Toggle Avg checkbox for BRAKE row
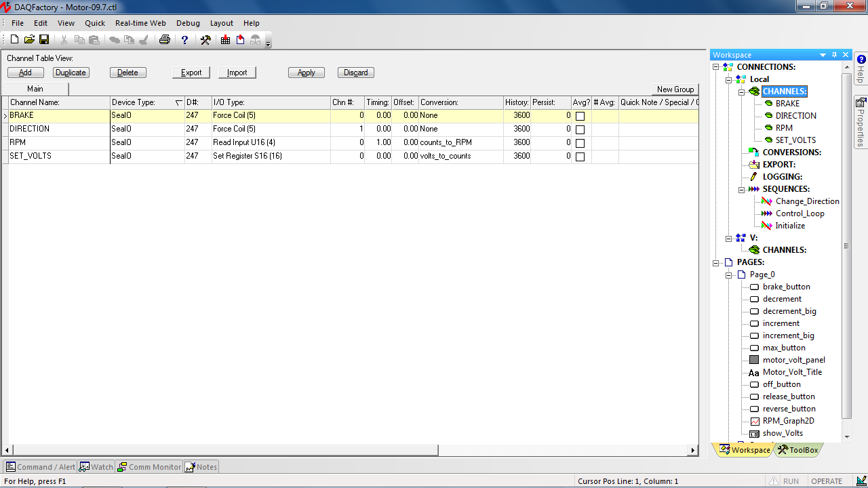The image size is (868, 488). tap(580, 117)
